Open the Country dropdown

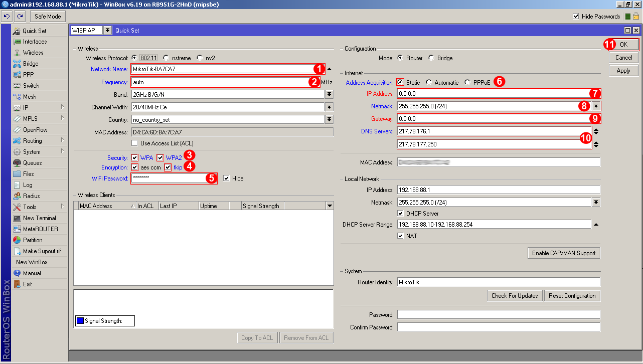click(x=329, y=119)
